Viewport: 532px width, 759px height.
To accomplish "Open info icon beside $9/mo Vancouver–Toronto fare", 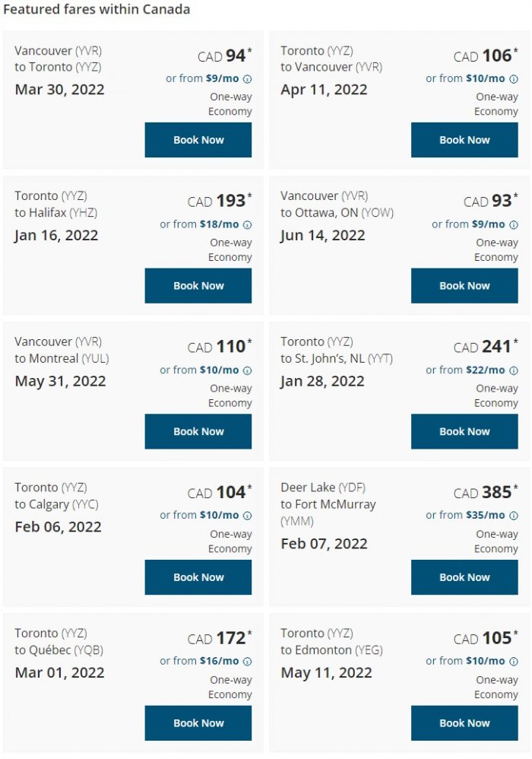I will pos(247,79).
